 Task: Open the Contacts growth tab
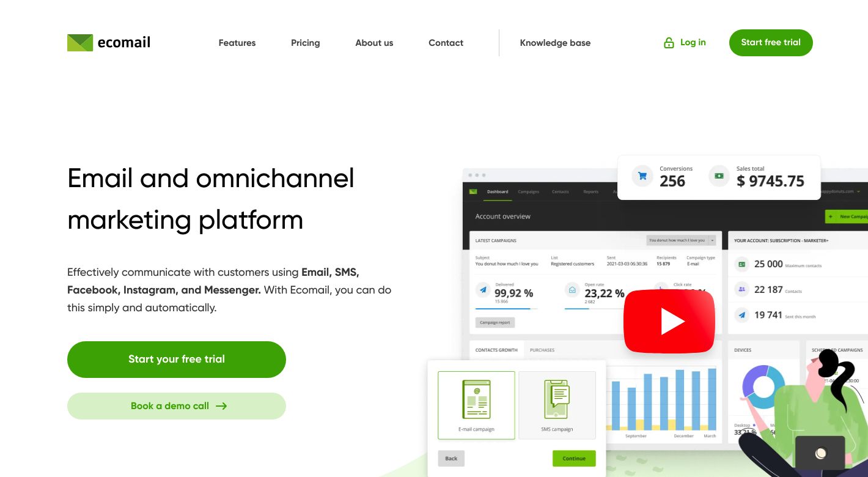[x=496, y=350]
